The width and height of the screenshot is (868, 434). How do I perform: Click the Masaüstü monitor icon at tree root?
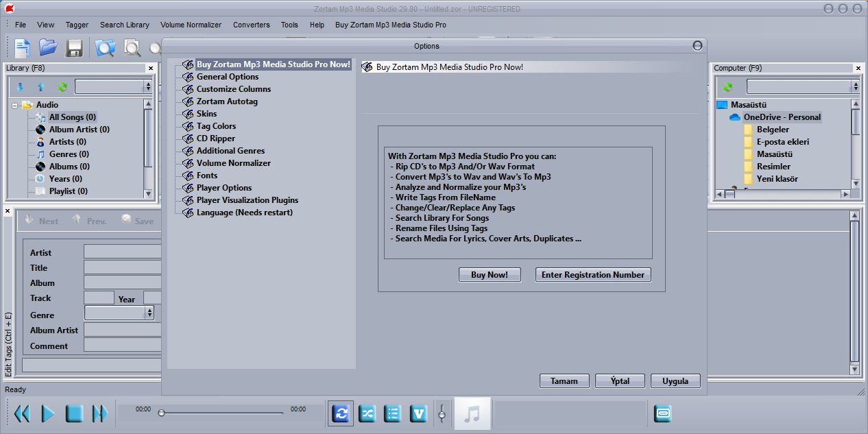coord(722,105)
